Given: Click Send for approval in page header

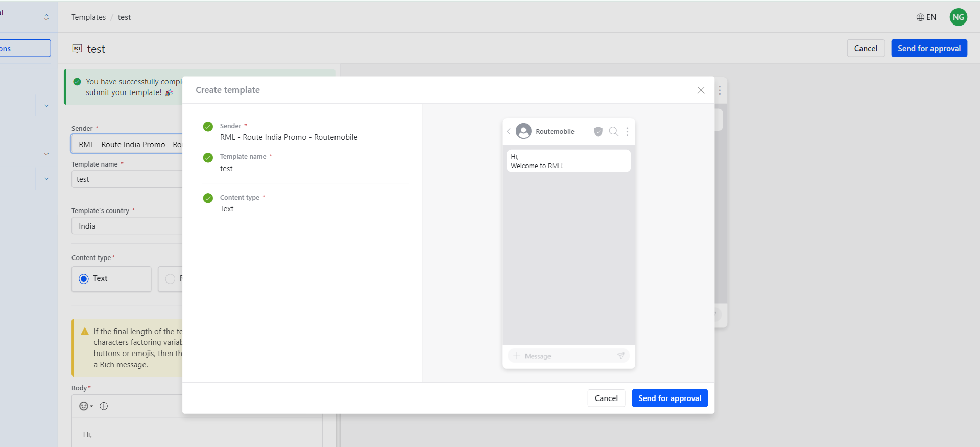Looking at the screenshot, I should (x=929, y=48).
